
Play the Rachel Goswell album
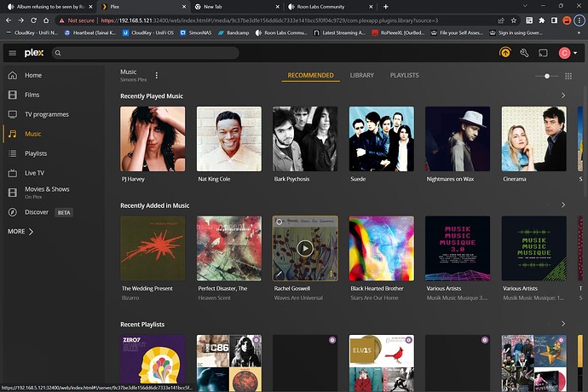coord(305,248)
